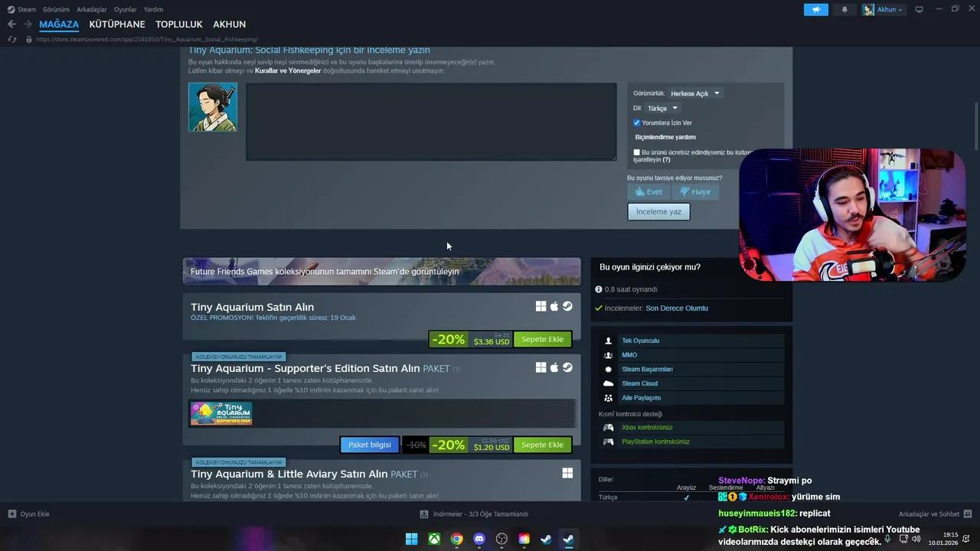The width and height of the screenshot is (980, 551).
Task: Switch to KÜTÜPHANE tab
Action: (117, 24)
